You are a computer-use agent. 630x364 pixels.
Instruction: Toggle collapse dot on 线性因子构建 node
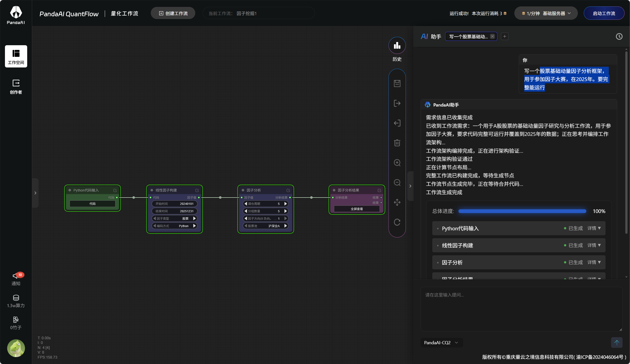[x=152, y=190]
